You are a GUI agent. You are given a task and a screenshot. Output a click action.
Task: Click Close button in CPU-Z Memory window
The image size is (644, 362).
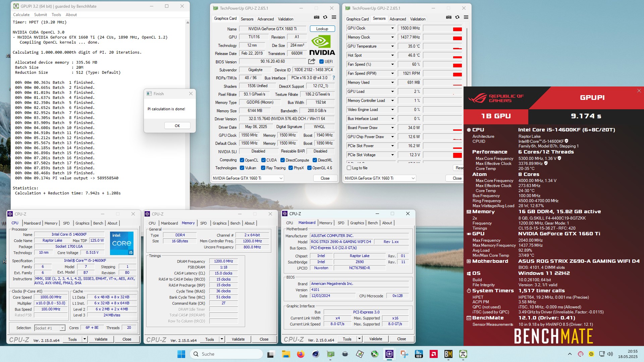click(x=264, y=339)
